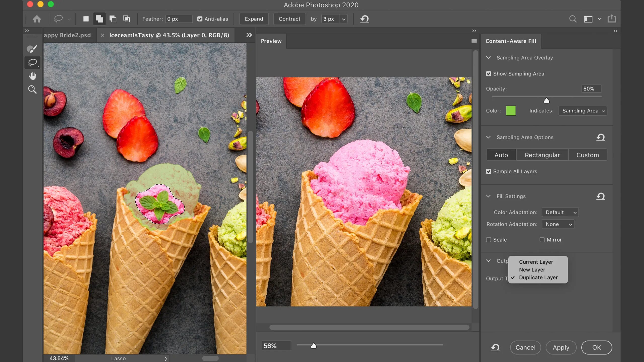This screenshot has height=362, width=644.
Task: Uncheck Show Sampling Area
Action: click(x=489, y=74)
